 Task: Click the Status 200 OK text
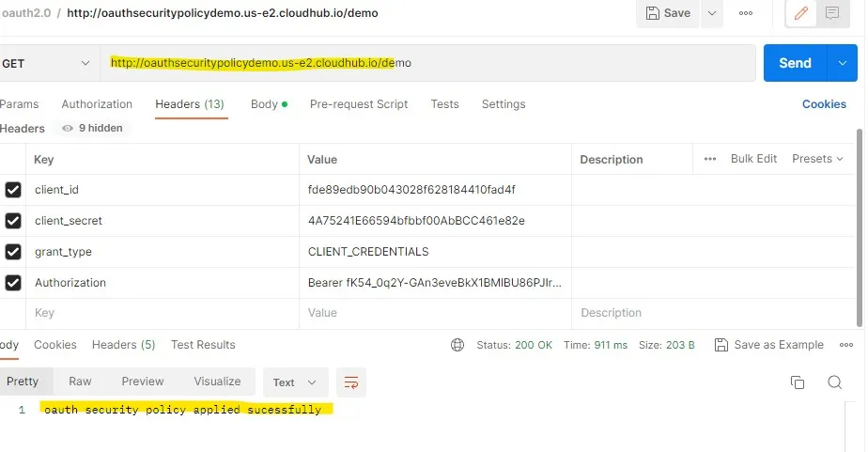tap(514, 345)
